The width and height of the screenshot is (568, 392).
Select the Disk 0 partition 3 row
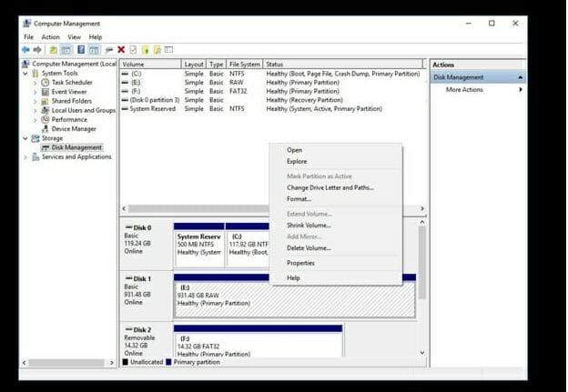point(271,100)
